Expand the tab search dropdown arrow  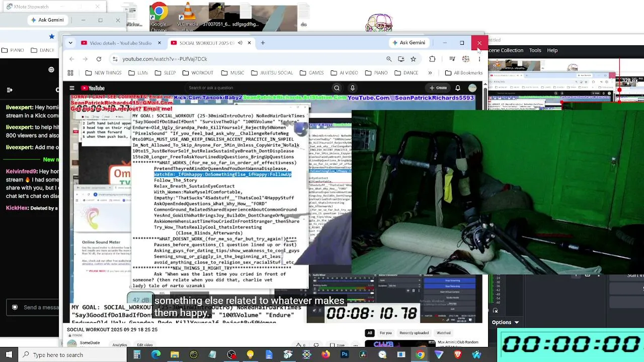(x=70, y=43)
